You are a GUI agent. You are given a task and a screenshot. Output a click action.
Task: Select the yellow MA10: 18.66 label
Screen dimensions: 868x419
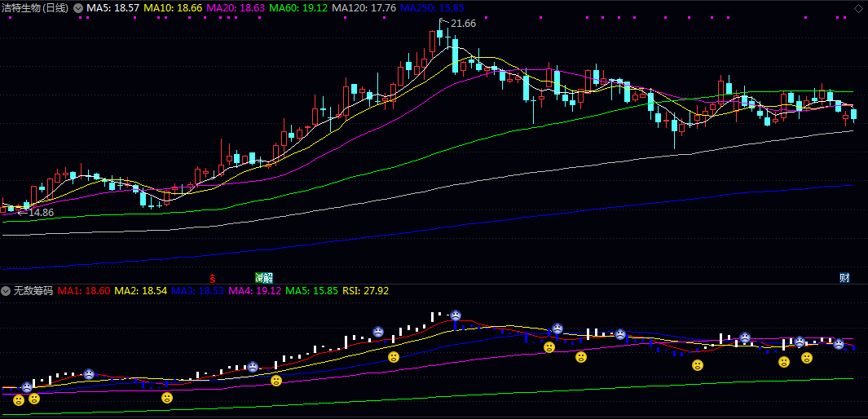click(x=174, y=8)
